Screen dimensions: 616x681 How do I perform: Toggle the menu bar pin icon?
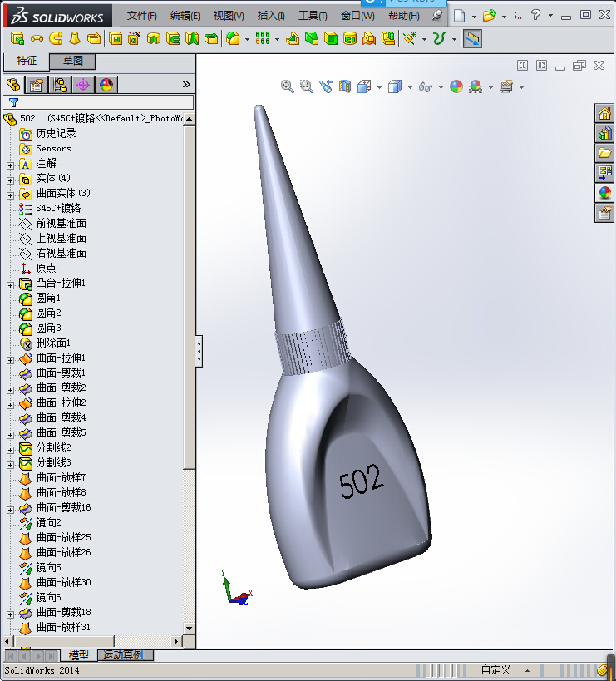click(437, 16)
